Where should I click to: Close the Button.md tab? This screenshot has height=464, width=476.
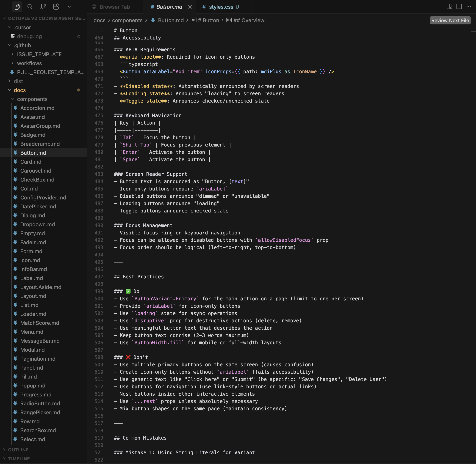pos(190,7)
